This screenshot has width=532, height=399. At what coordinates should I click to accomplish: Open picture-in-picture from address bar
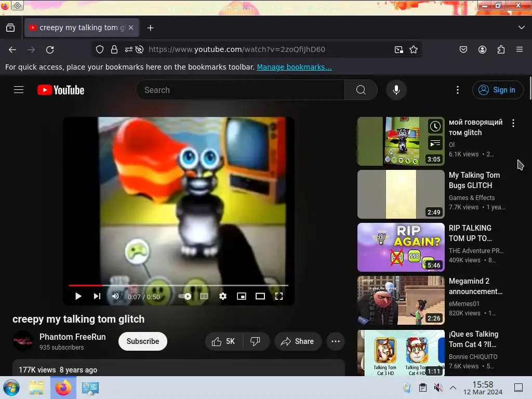coord(399,50)
